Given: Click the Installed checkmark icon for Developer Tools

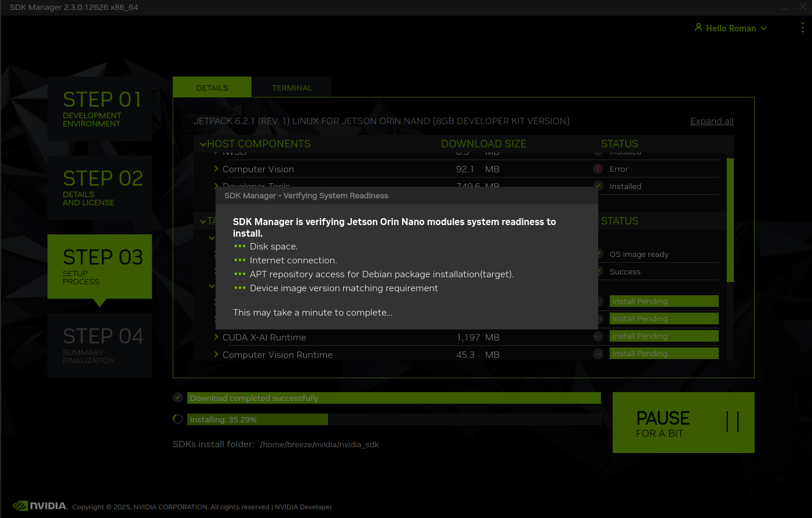Looking at the screenshot, I should coord(599,186).
